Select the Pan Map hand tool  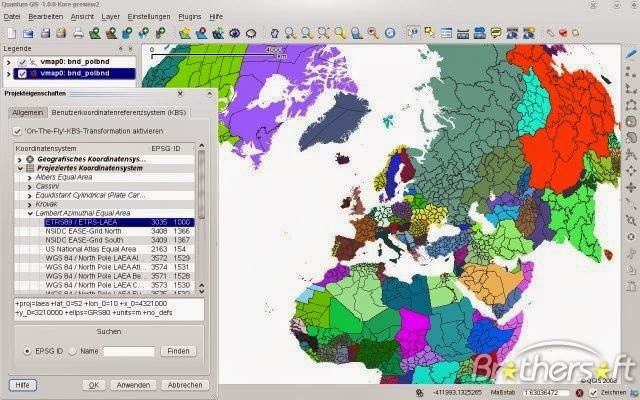(274, 33)
